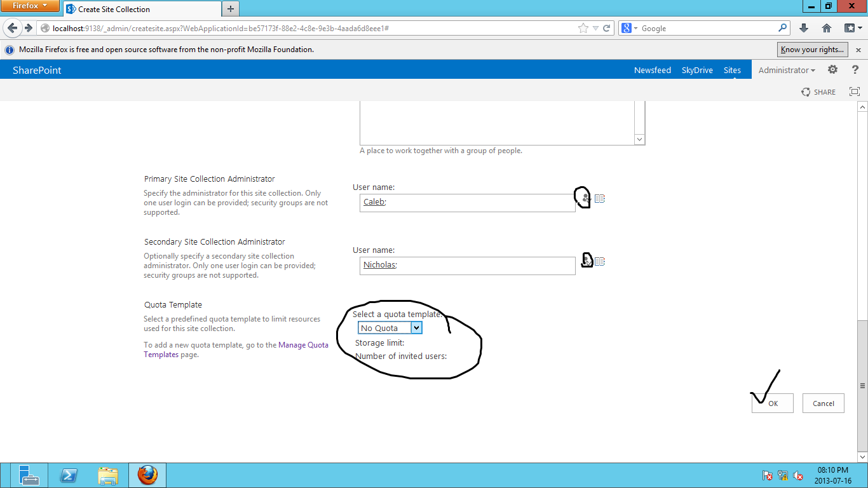Open SharePoint Settings gear icon
Screen dimensions: 868x488
[x=832, y=70]
